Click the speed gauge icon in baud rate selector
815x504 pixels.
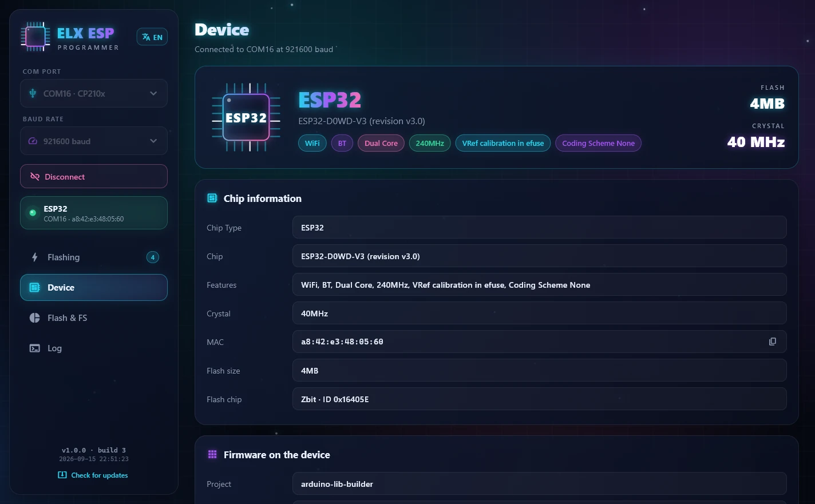click(x=33, y=141)
